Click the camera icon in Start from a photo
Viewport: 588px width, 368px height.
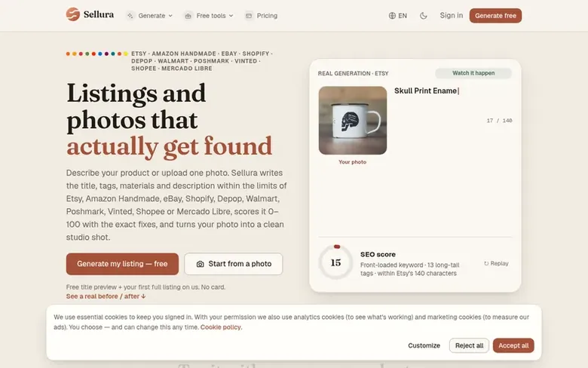point(201,264)
